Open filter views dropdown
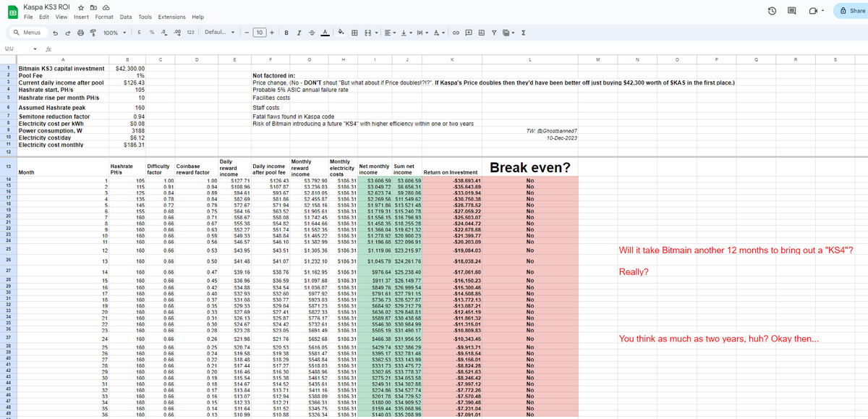This screenshot has width=868, height=419. (x=508, y=33)
